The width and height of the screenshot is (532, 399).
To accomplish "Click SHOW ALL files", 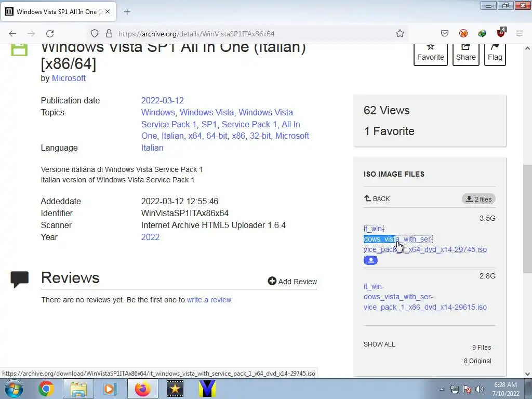I will pyautogui.click(x=379, y=344).
